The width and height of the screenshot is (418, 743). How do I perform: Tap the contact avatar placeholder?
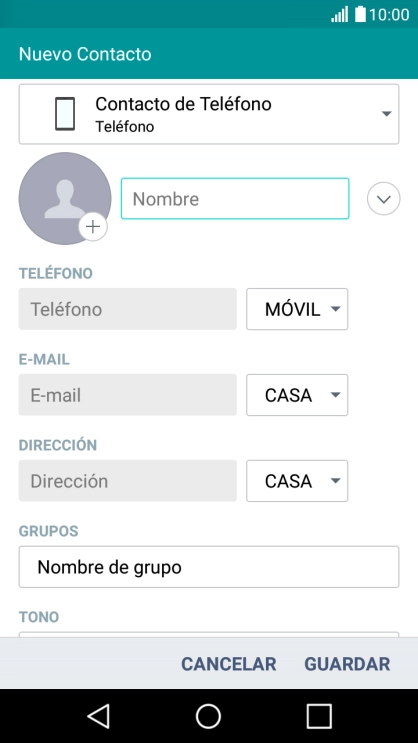[65, 199]
